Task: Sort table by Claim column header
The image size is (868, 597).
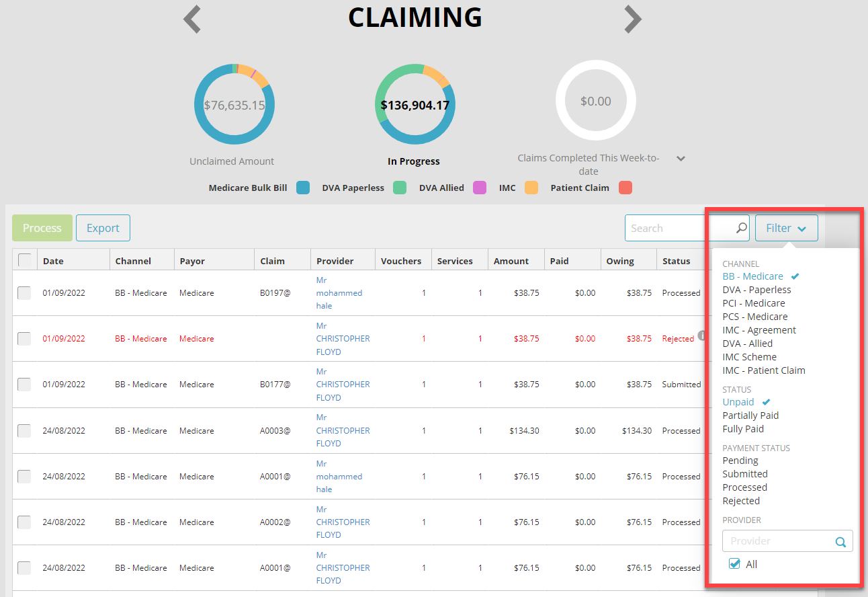Action: click(x=283, y=260)
